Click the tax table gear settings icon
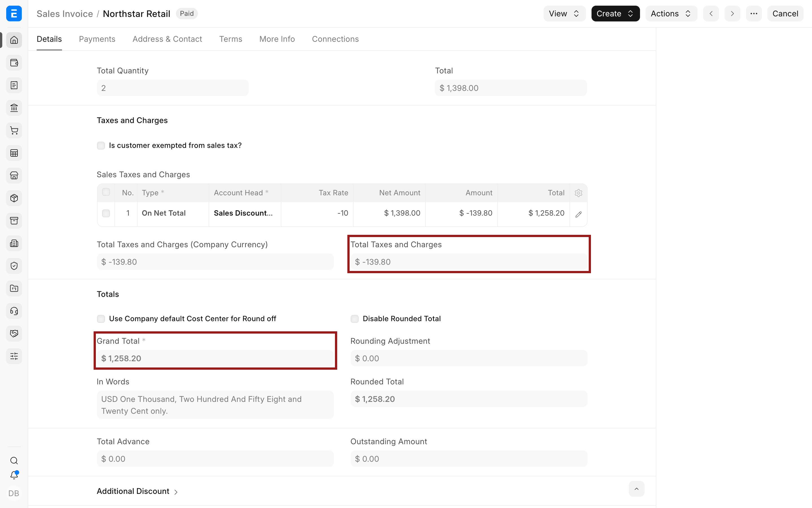Screen dimensions: 812x508 click(x=579, y=193)
